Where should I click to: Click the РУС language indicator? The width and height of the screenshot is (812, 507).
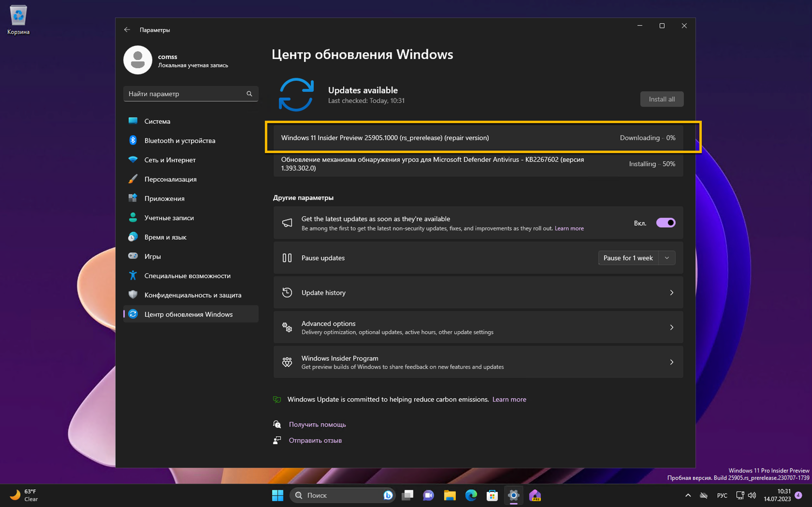722,495
